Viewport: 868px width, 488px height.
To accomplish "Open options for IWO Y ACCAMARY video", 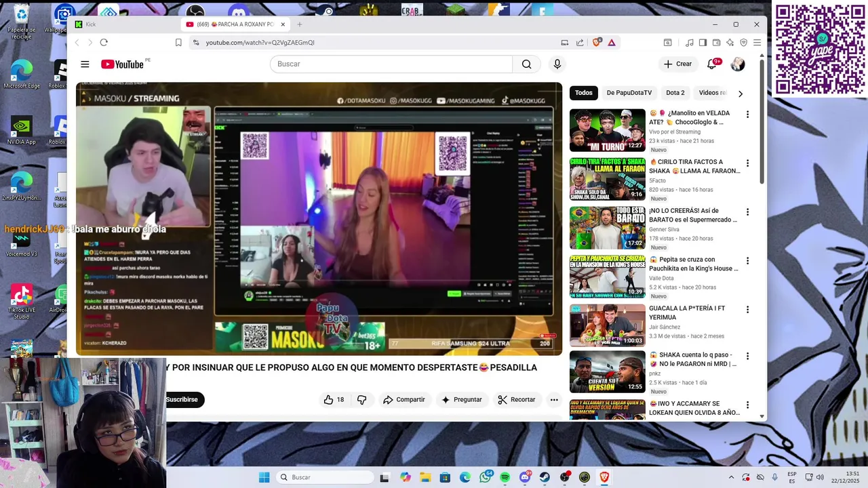I will tap(748, 405).
